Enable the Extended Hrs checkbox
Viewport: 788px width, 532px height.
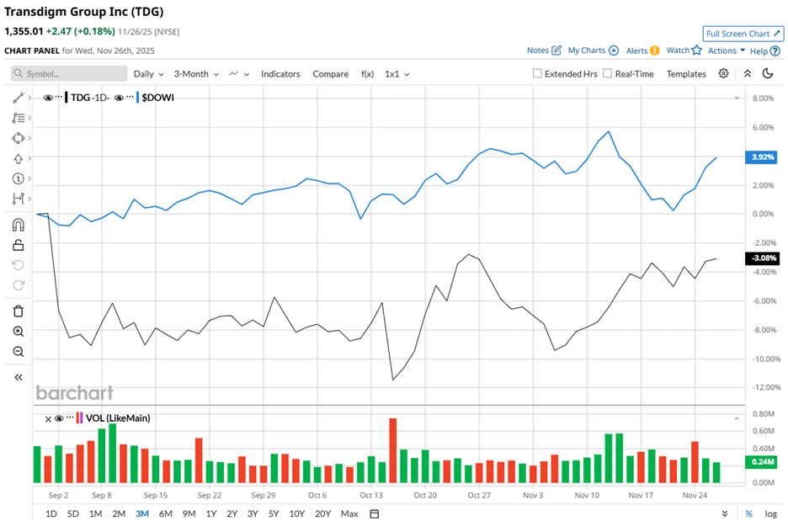(x=537, y=73)
